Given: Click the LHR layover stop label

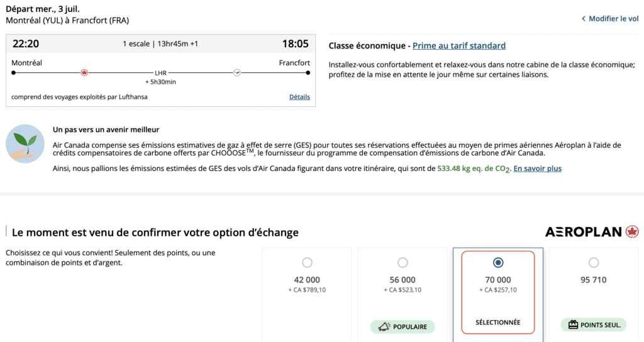Looking at the screenshot, I should pyautogui.click(x=160, y=73).
